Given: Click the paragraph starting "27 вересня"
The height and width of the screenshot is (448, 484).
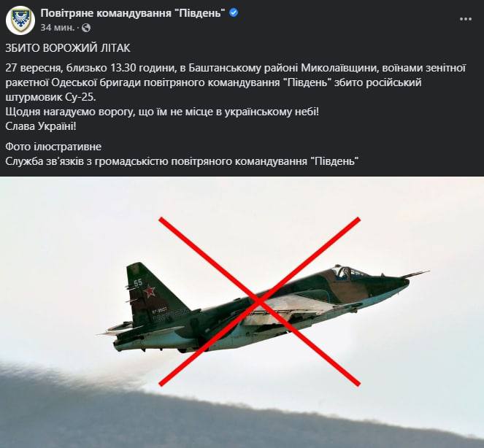Looking at the screenshot, I should point(236,82).
